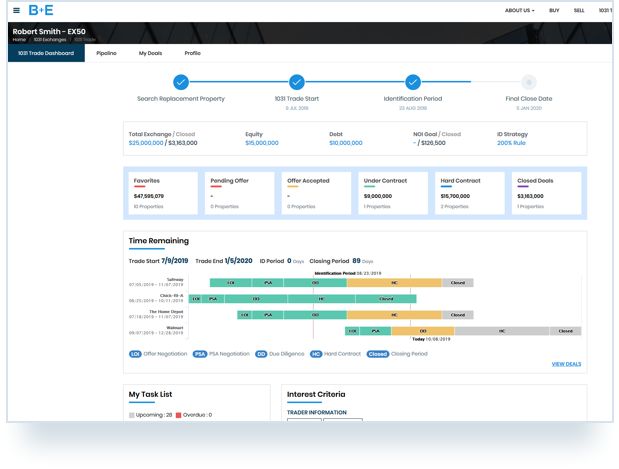Click Walmart's gray HC timeline bar

tap(500, 330)
